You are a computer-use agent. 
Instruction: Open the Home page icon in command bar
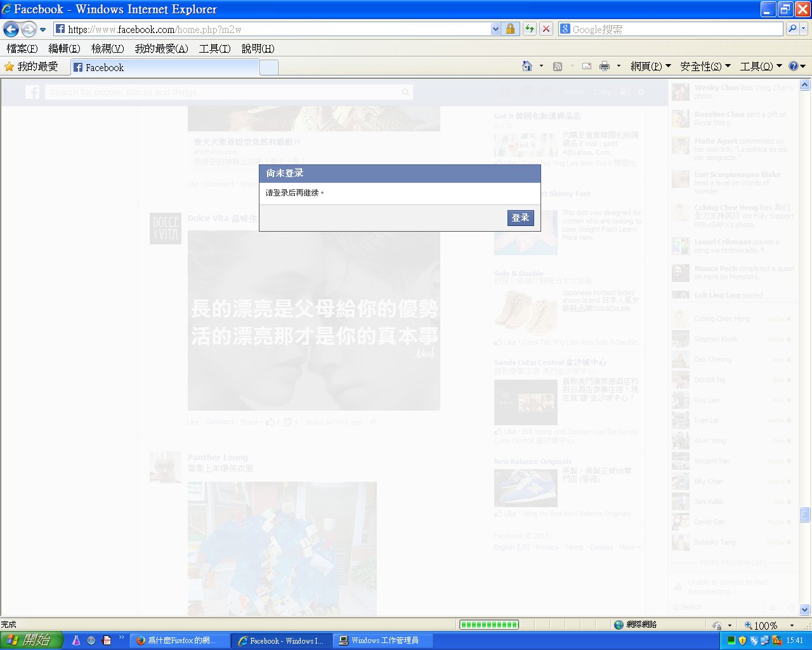(527, 67)
